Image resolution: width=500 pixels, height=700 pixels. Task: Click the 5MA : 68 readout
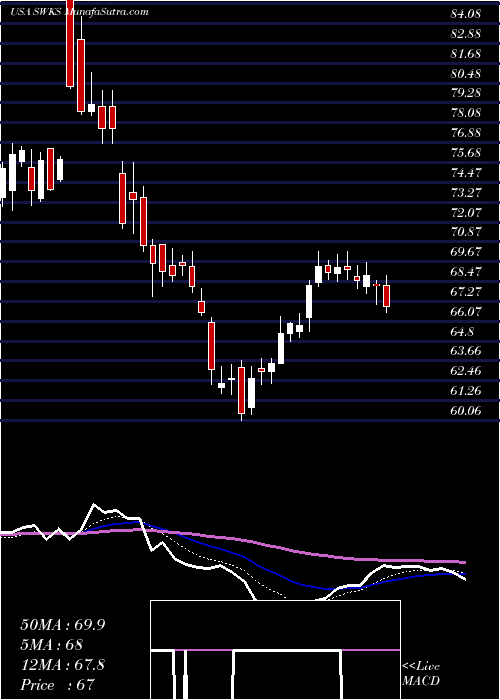(x=51, y=645)
